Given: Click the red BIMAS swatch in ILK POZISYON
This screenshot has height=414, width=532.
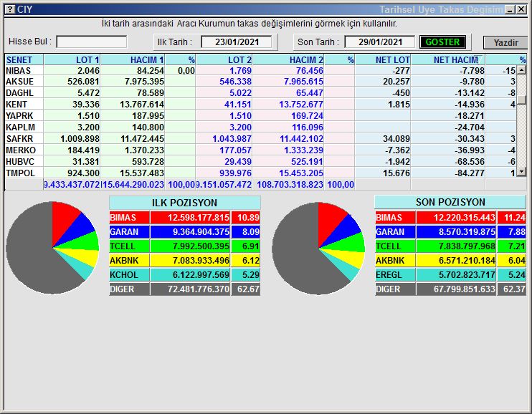Looking at the screenshot, I should [x=129, y=218].
